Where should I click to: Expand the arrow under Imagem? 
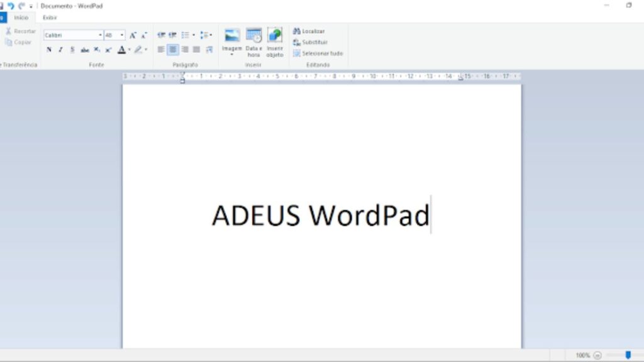click(x=232, y=54)
